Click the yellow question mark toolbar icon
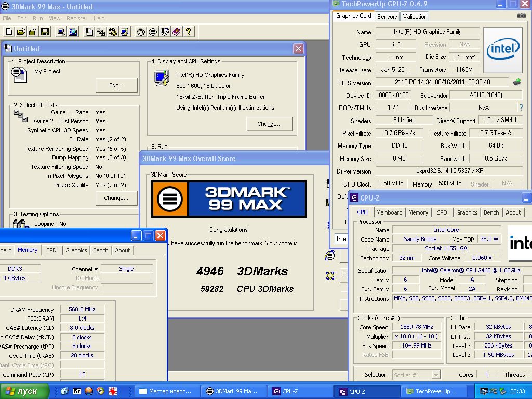This screenshot has width=532, height=399. (x=189, y=32)
